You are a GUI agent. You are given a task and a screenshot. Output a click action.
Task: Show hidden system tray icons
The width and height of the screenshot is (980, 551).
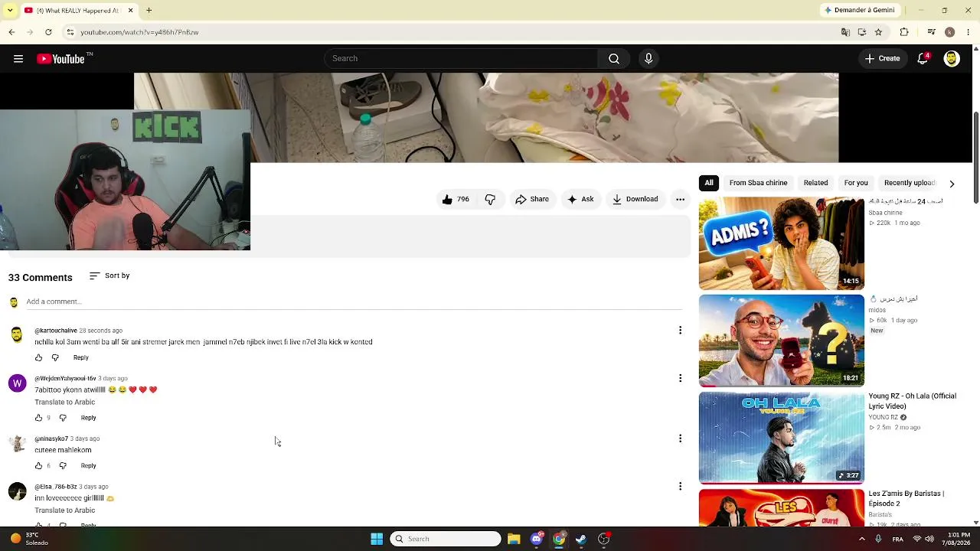click(862, 539)
